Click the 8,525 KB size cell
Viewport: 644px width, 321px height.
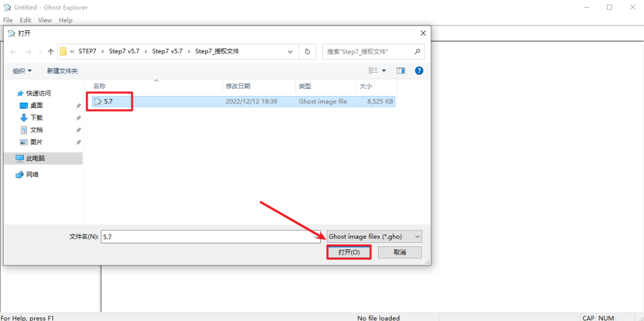tap(380, 101)
